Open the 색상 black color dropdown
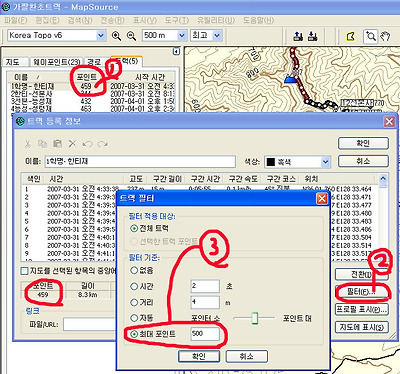400x374 pixels. 325,162
